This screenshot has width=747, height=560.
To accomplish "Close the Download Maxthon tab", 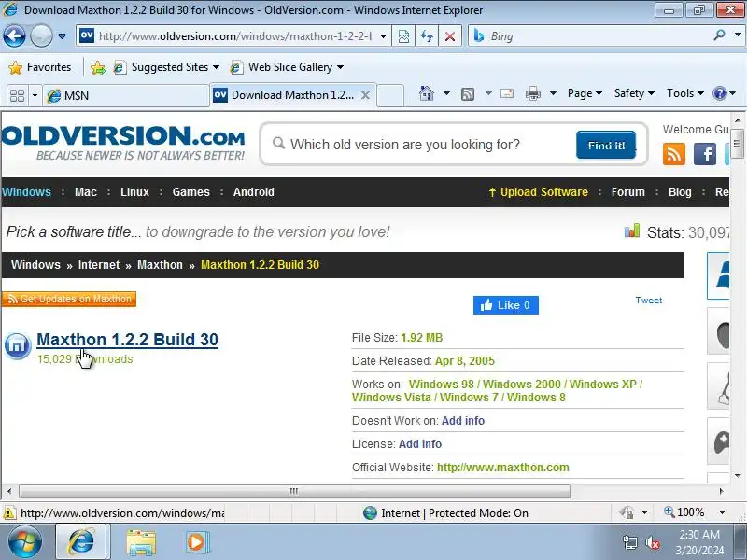I will (365, 95).
